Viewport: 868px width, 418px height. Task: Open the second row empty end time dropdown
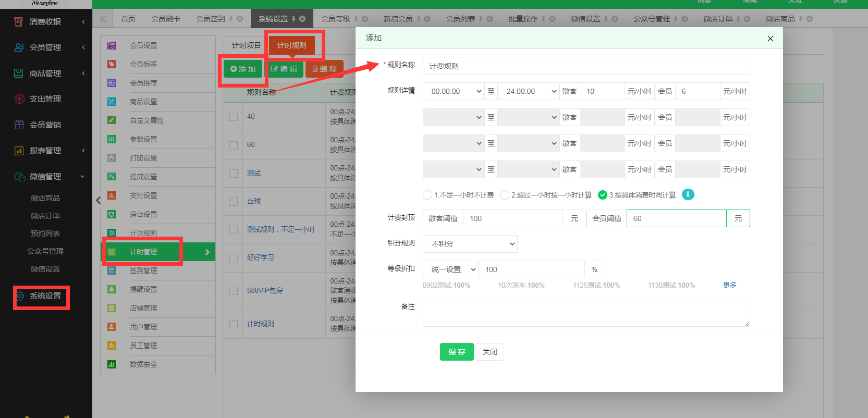coord(529,117)
